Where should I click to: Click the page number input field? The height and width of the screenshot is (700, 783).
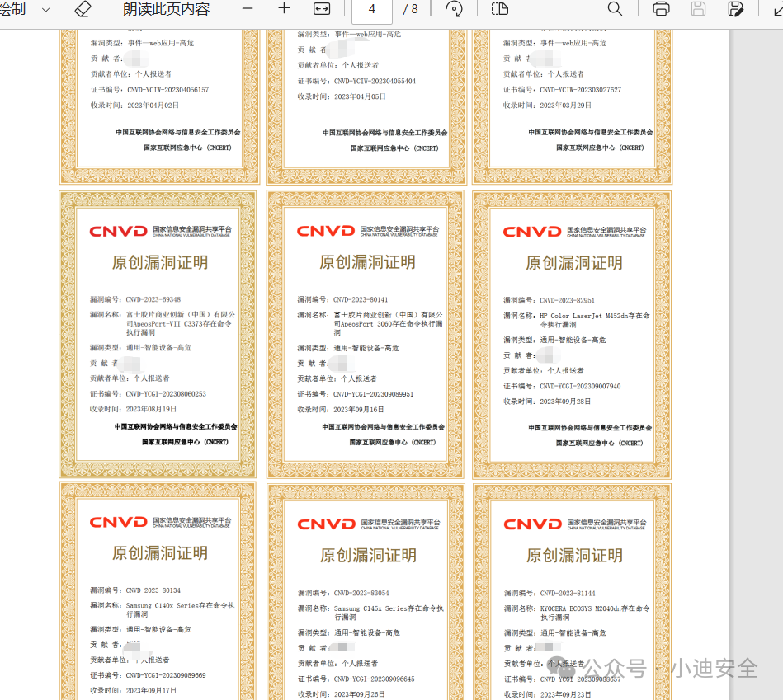[372, 9]
